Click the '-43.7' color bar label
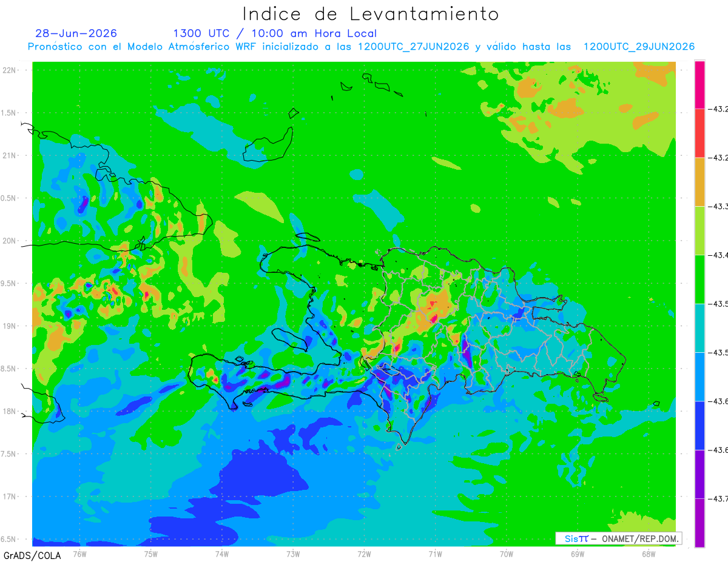This screenshot has width=728, height=562. pyautogui.click(x=718, y=499)
